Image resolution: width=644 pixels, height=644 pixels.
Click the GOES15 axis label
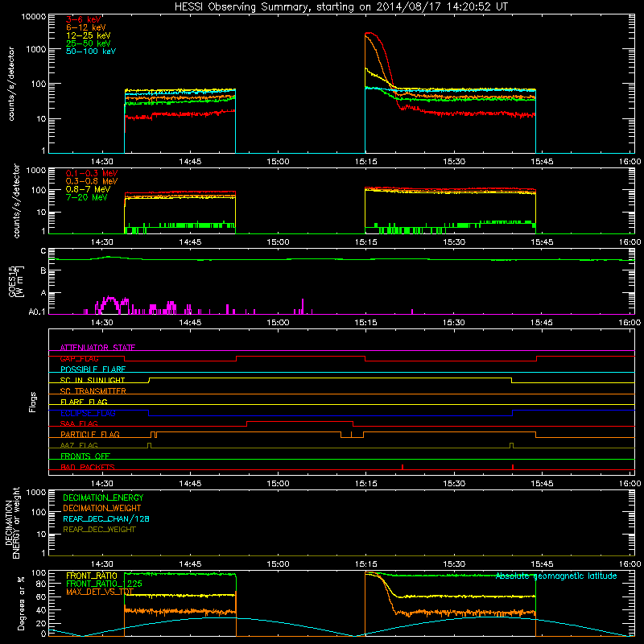coord(16,281)
